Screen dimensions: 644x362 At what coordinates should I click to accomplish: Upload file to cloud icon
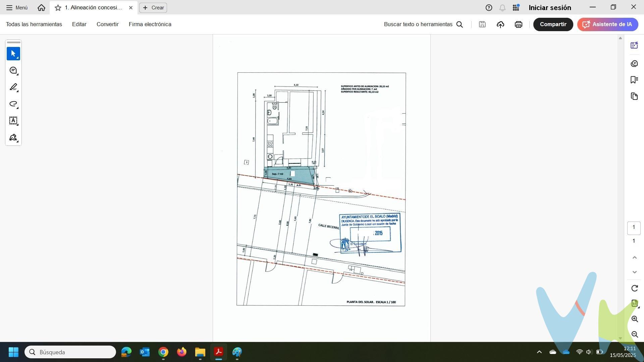(x=500, y=24)
